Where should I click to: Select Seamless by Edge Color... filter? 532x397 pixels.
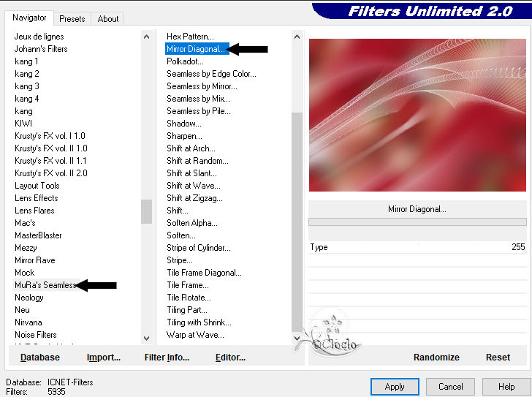[211, 74]
